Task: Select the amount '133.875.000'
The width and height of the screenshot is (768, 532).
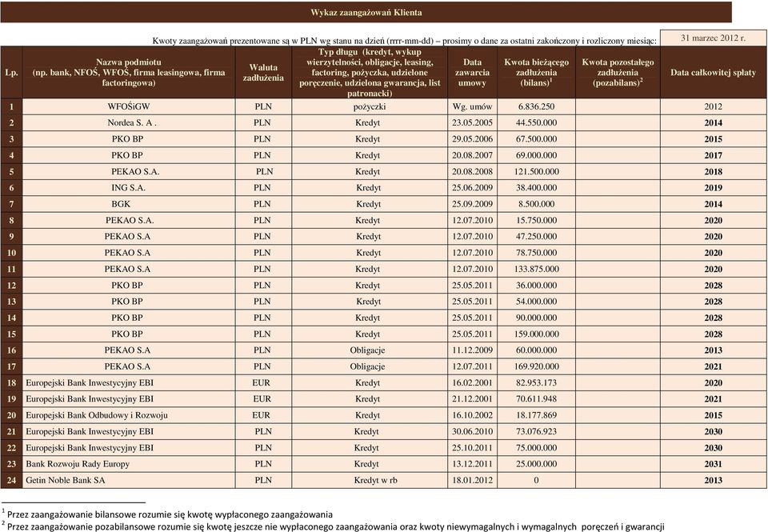Action: point(536,269)
